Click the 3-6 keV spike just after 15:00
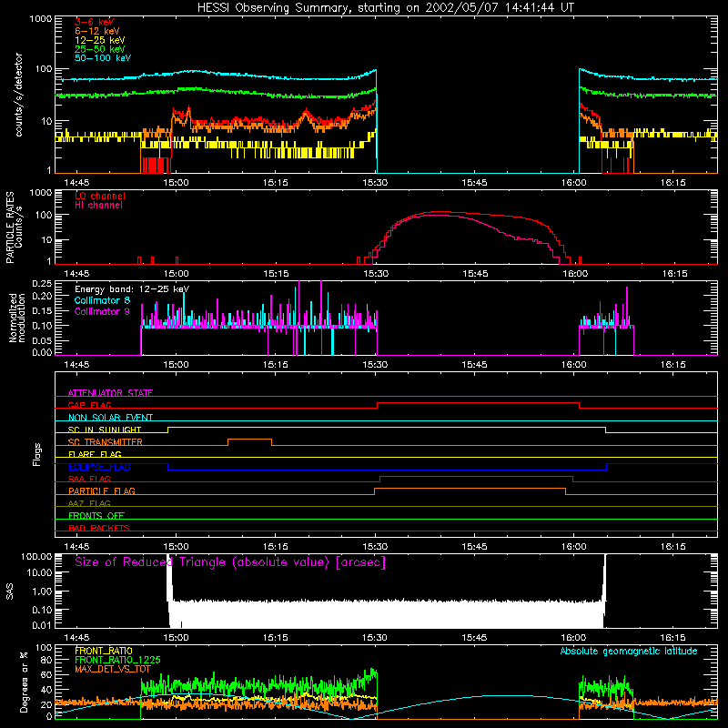This screenshot has width=728, height=728. (188, 108)
